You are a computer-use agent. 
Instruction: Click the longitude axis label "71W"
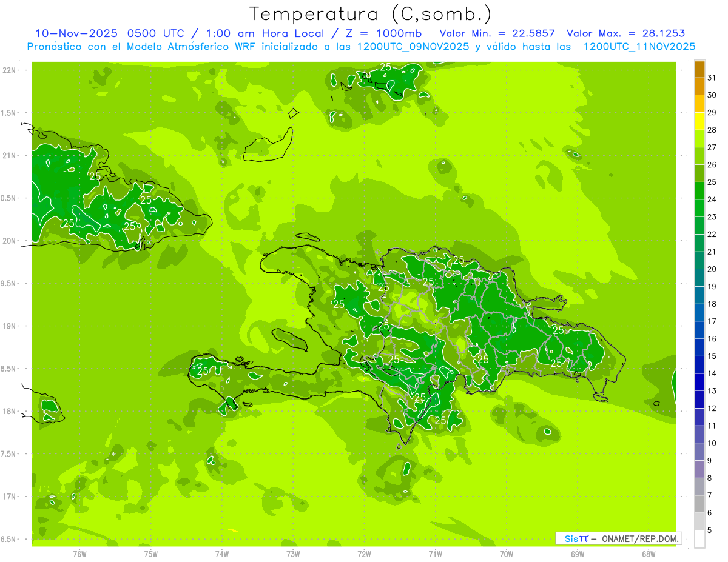point(435,554)
